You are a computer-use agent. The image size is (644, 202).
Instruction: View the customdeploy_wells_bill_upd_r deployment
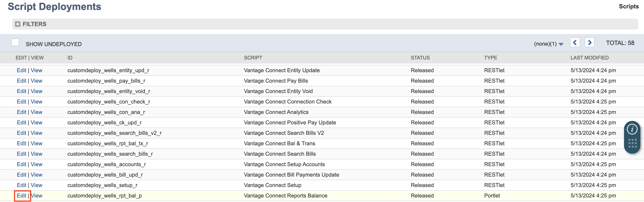(37, 175)
